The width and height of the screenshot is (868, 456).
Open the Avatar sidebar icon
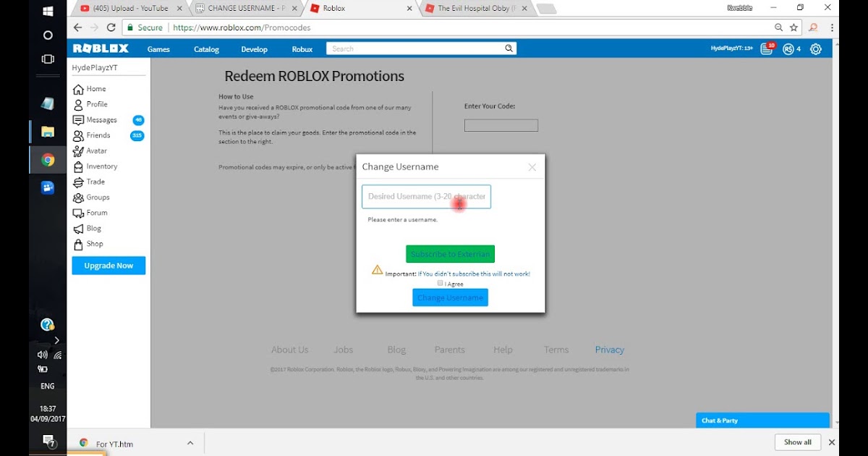[x=78, y=151]
